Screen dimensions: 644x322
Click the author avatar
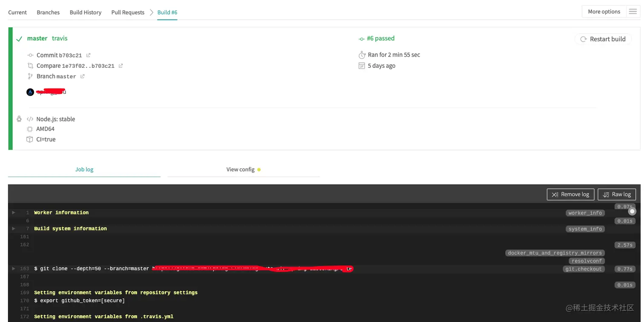[x=30, y=92]
